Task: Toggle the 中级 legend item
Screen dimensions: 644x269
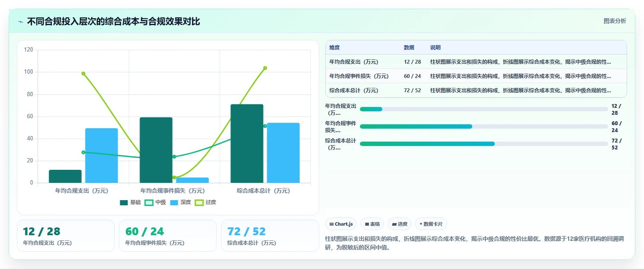Action: (155, 202)
